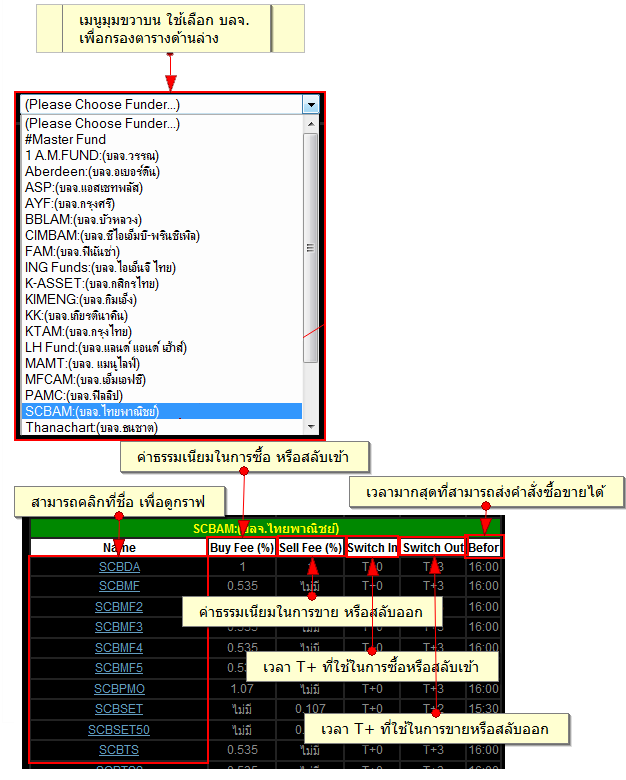Select LH Fund in funder list
Viewport: 626px width, 780px height.
[x=105, y=347]
